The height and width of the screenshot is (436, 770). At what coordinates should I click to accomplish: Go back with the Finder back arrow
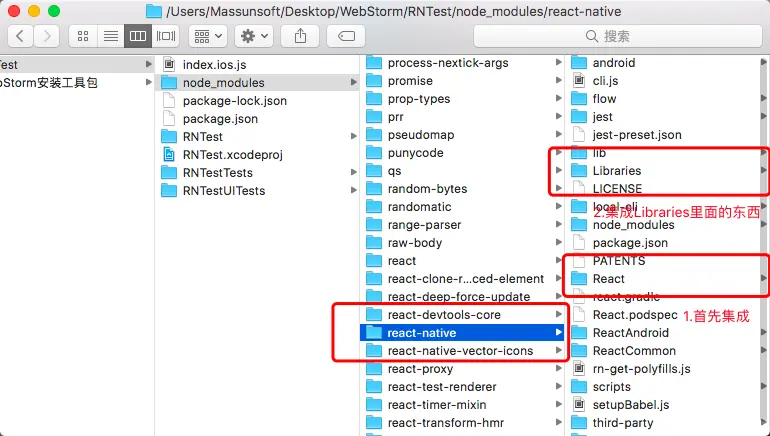coord(20,36)
